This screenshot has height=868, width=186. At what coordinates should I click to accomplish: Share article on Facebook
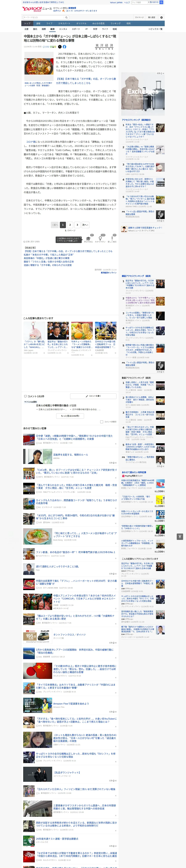64,47
